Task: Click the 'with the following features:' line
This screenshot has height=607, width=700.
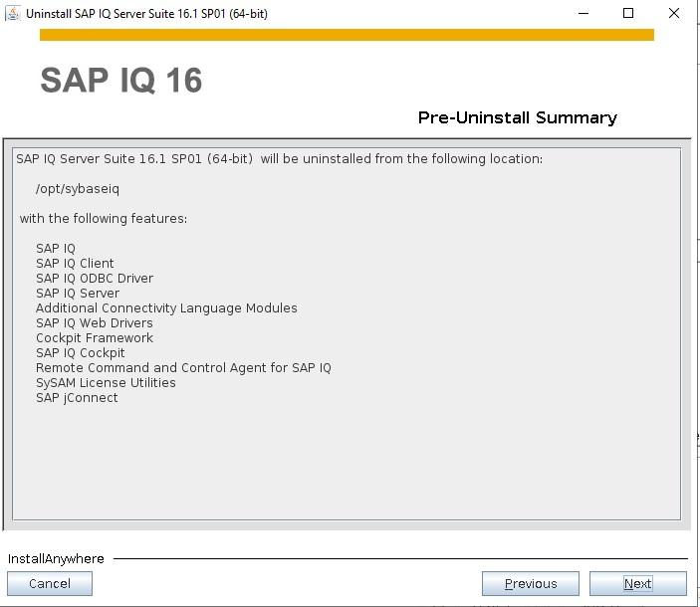Action: click(x=104, y=219)
